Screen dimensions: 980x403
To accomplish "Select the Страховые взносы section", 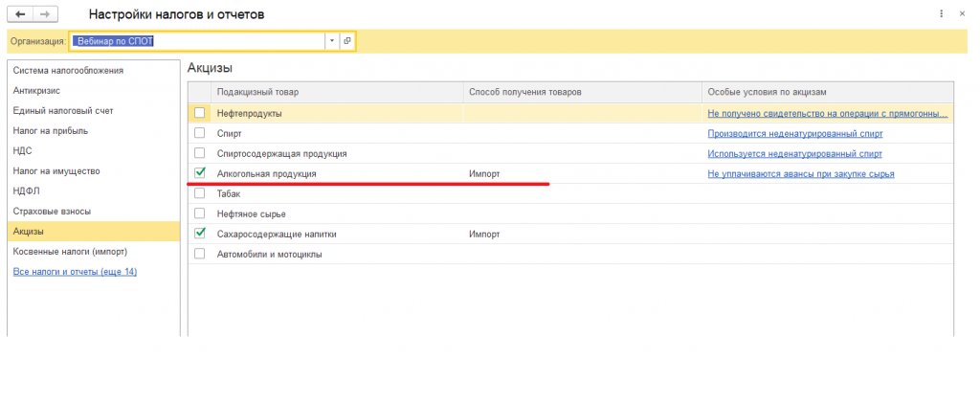I will [x=94, y=212].
